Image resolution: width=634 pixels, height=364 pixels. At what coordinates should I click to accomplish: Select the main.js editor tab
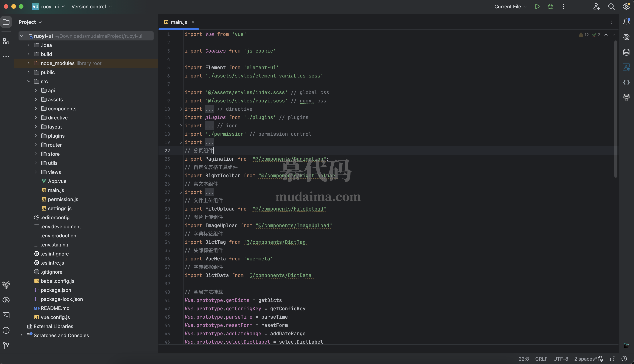(x=179, y=22)
